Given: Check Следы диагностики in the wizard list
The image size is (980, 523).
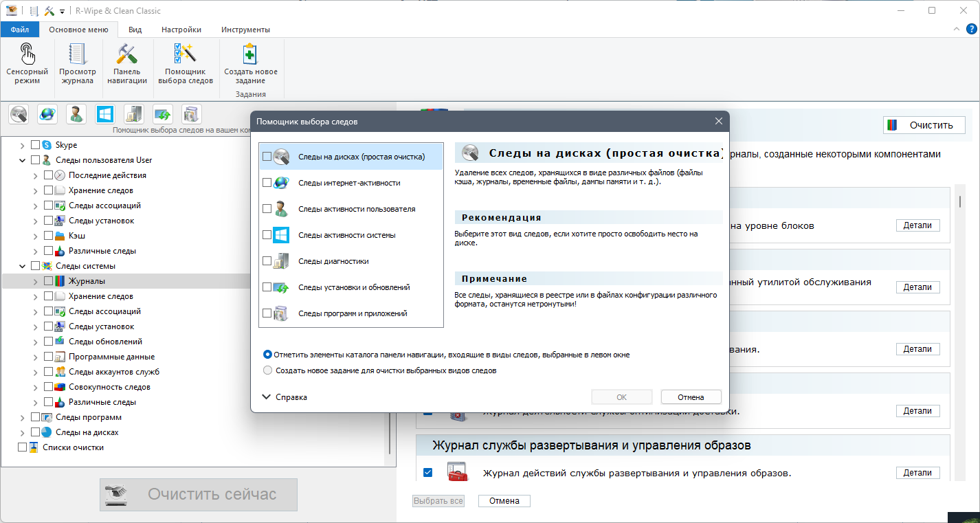Looking at the screenshot, I should (267, 261).
